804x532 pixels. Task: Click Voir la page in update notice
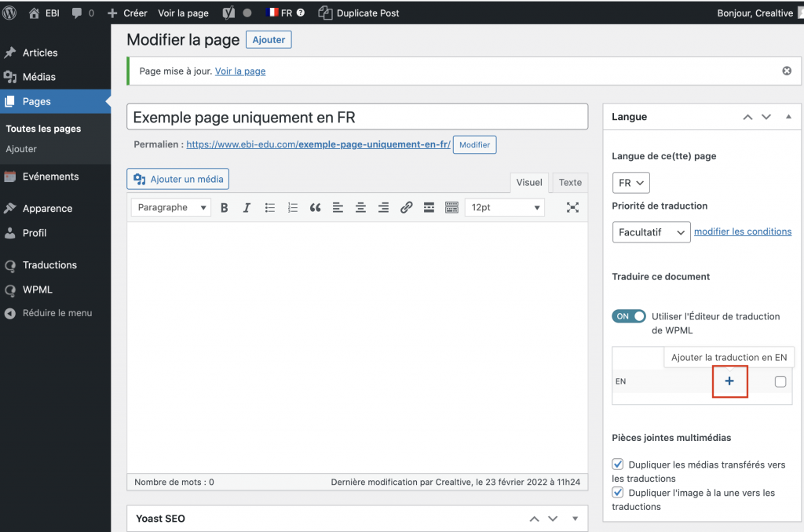(240, 71)
